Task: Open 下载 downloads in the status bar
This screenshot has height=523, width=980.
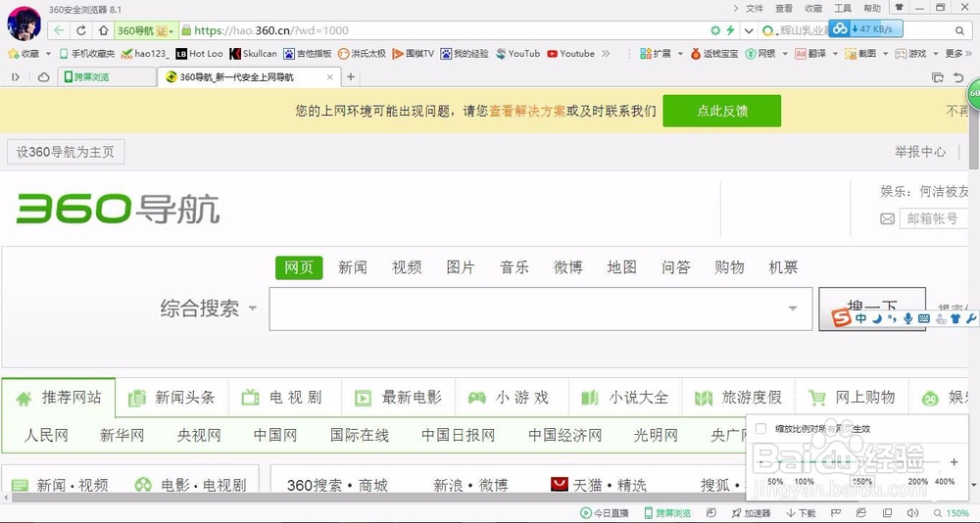Action: (802, 513)
